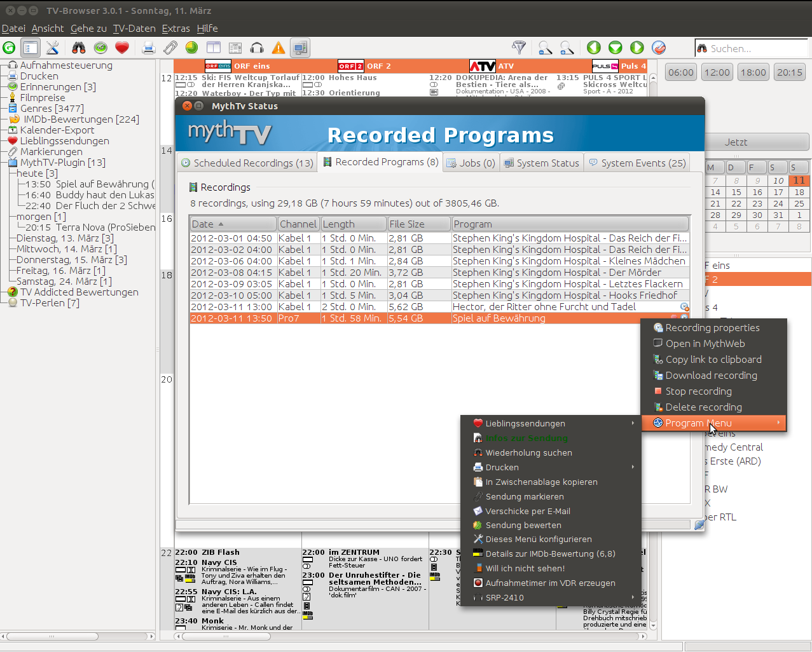812x652 pixels.
Task: Expand the SRP-2410 submenu arrow
Action: click(633, 597)
